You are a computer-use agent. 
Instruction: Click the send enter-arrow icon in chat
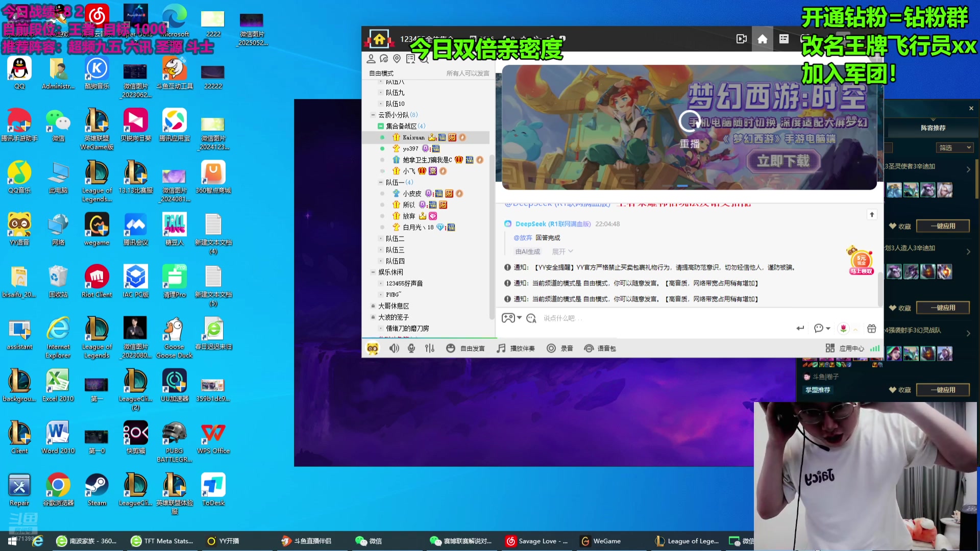click(800, 328)
